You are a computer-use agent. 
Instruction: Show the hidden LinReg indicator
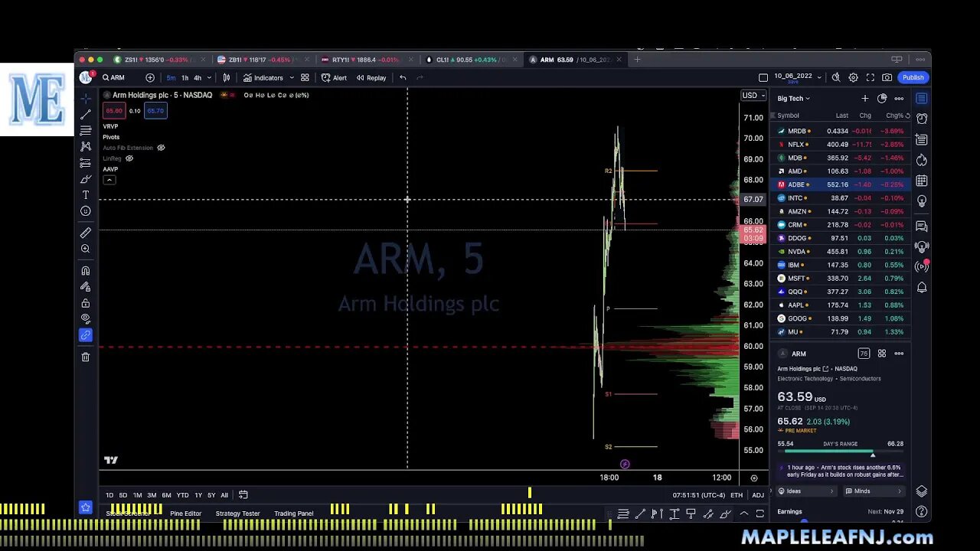pos(129,158)
